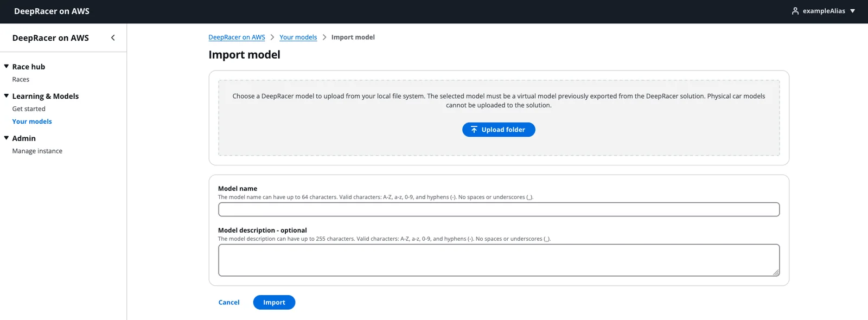Open Races in the sidebar
This screenshot has width=868, height=320.
(x=21, y=80)
